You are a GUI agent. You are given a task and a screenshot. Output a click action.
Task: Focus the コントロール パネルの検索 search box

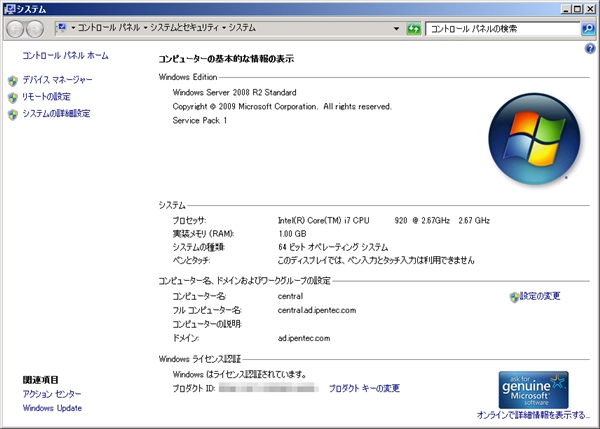point(503,29)
